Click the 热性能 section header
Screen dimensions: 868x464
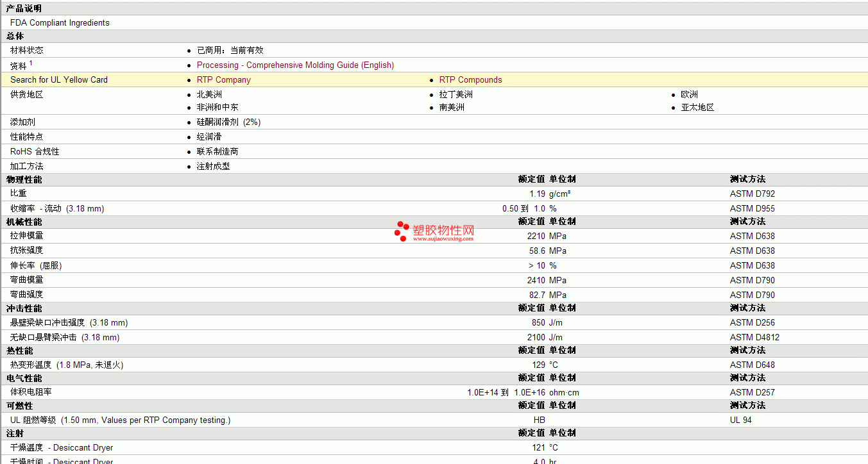coord(19,351)
